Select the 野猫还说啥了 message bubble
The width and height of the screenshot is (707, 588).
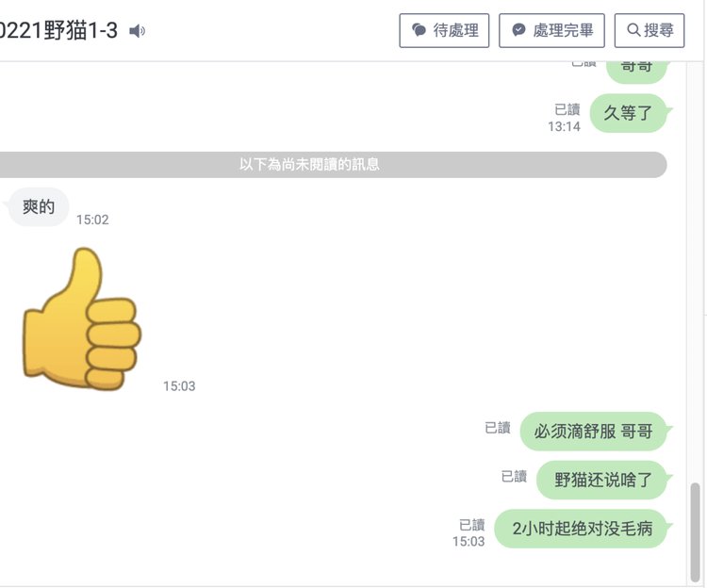[x=602, y=480]
